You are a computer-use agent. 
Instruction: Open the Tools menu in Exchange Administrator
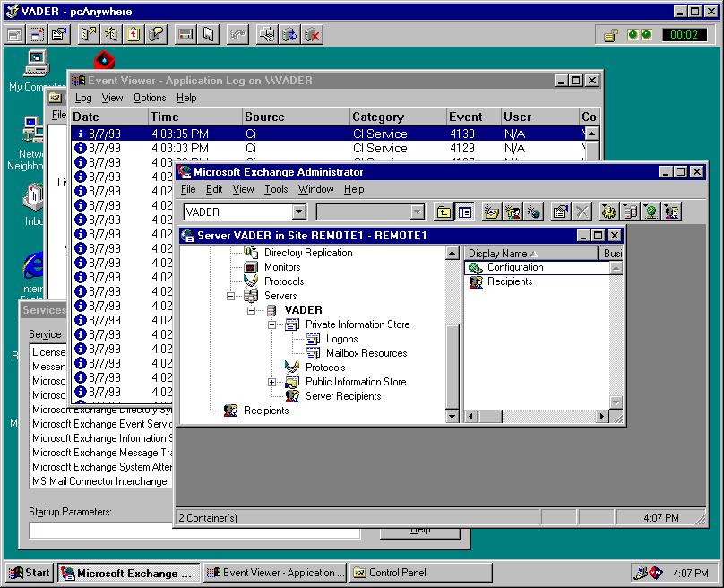[x=276, y=189]
